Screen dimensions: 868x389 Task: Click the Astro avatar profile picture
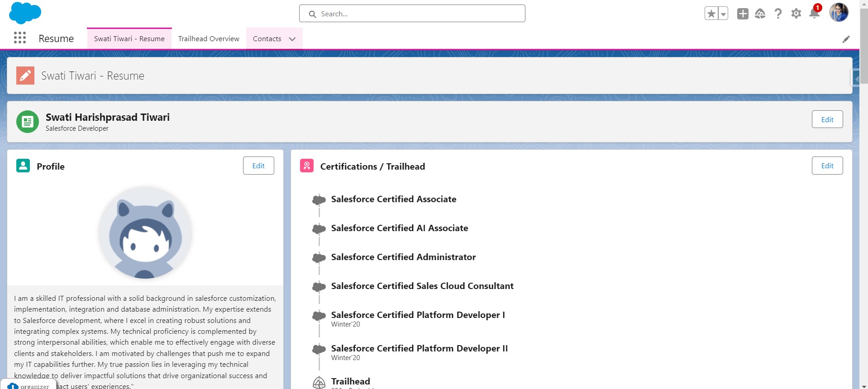point(145,232)
